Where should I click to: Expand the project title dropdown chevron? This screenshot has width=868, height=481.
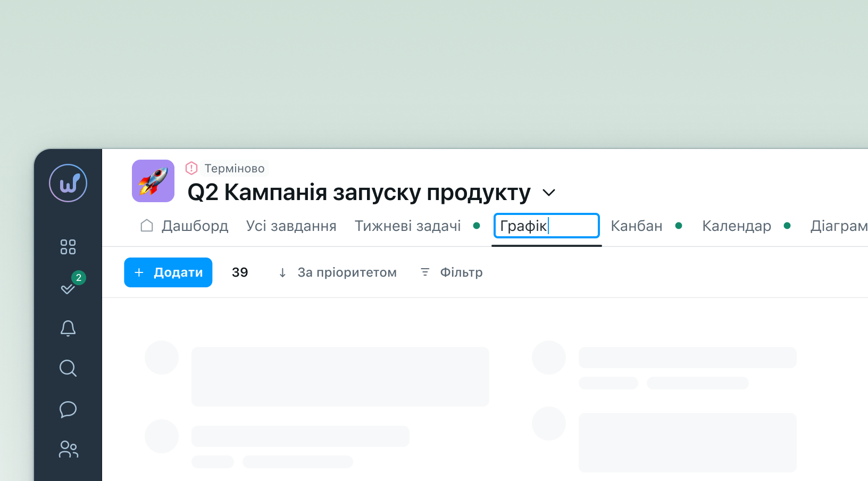(x=549, y=193)
